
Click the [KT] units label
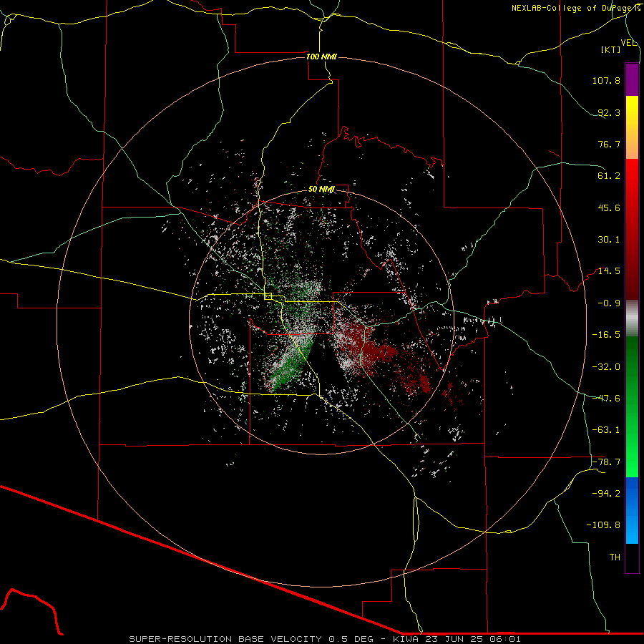pos(611,49)
